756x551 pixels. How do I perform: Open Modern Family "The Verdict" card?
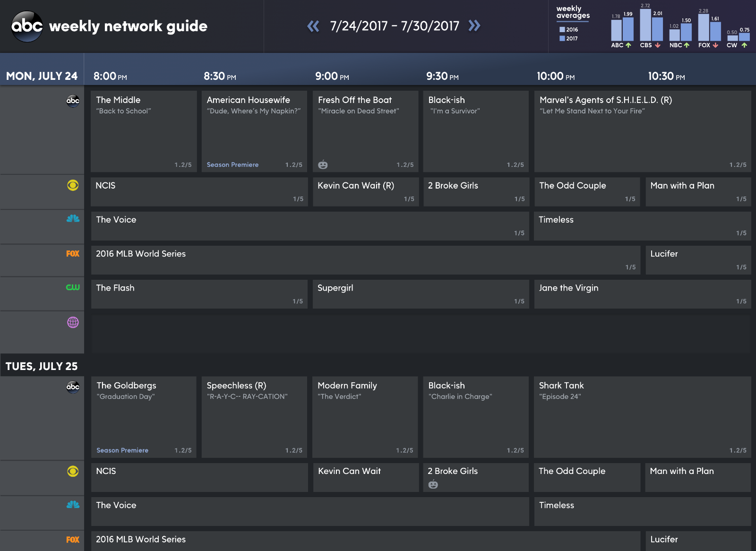365,417
